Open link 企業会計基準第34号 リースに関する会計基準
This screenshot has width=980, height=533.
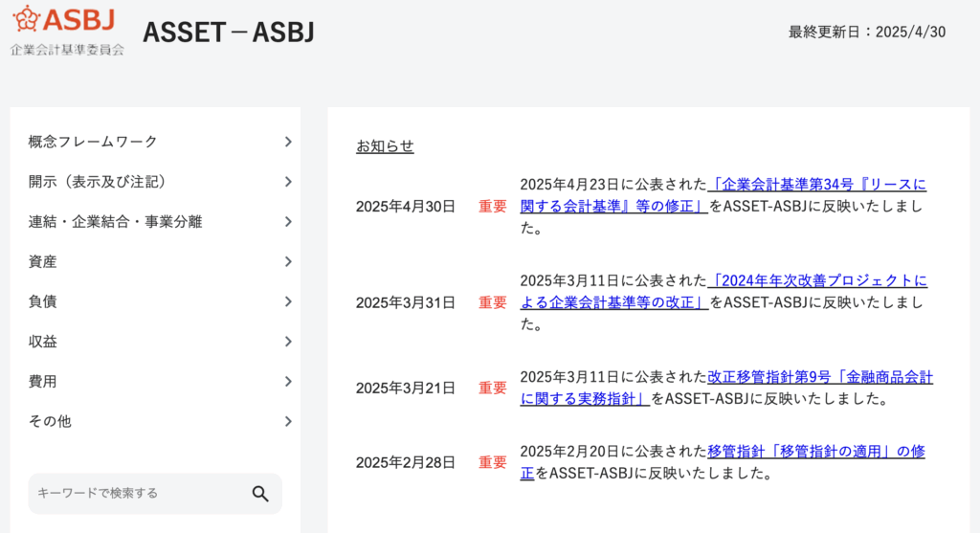coord(724,195)
